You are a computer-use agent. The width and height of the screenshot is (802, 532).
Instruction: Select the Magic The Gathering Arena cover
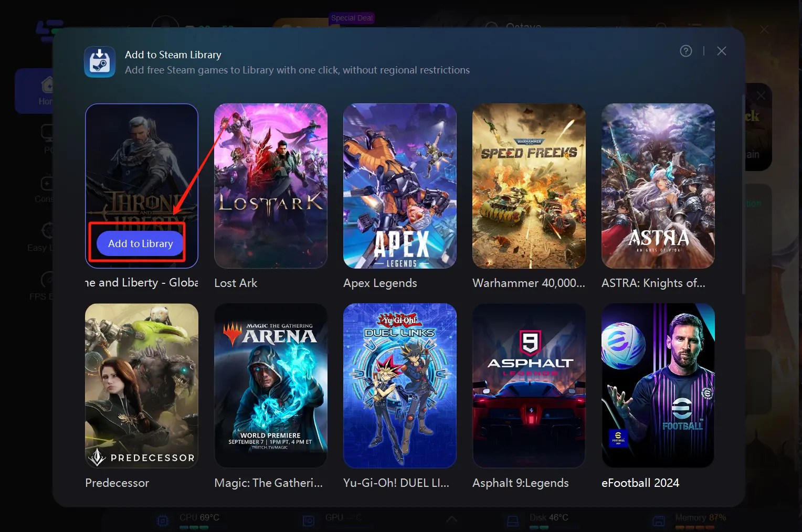pos(271,386)
